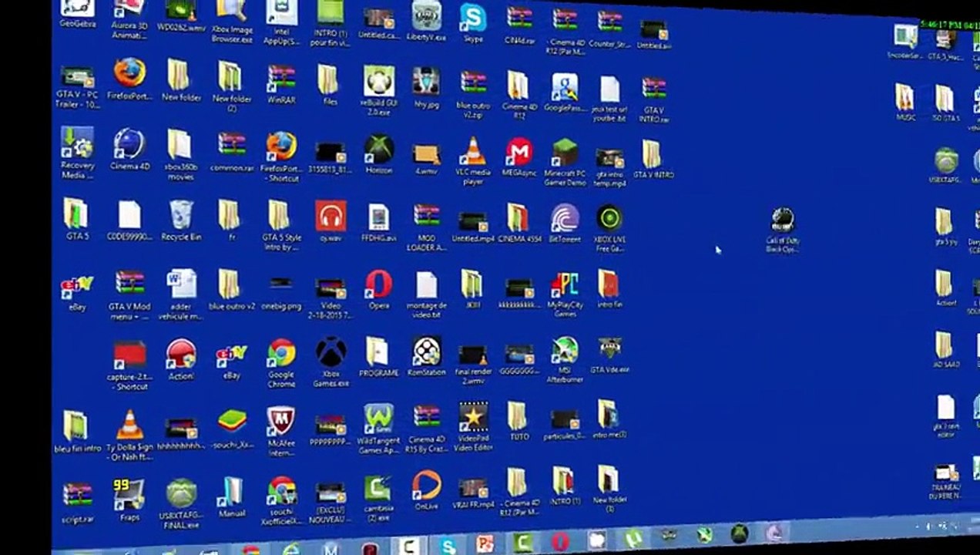Open the Cinema 4D globe shortcut

click(129, 149)
